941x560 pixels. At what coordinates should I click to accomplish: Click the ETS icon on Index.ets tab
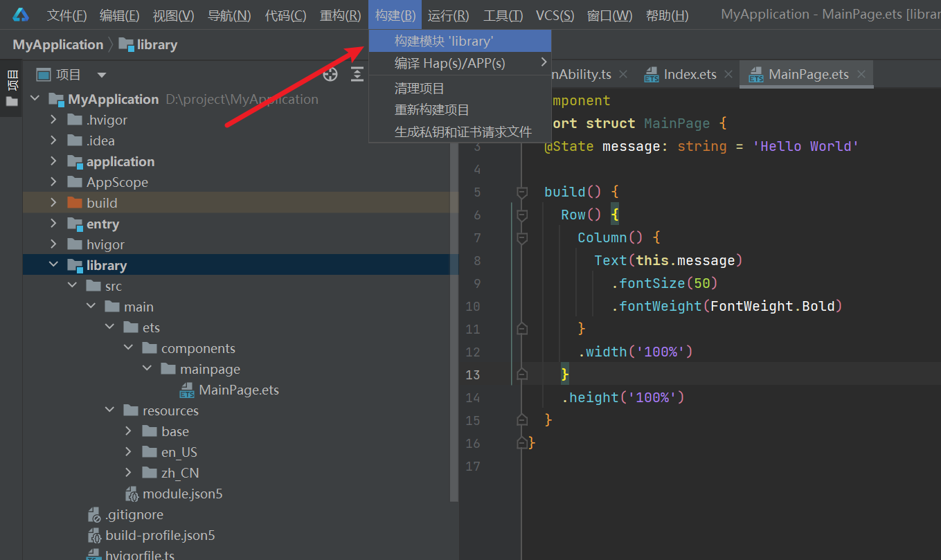pos(652,75)
